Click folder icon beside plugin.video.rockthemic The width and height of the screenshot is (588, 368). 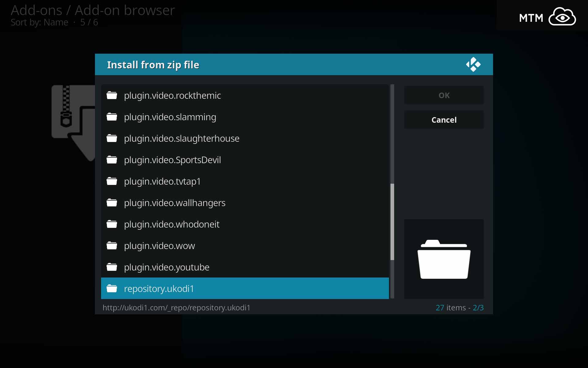point(112,95)
